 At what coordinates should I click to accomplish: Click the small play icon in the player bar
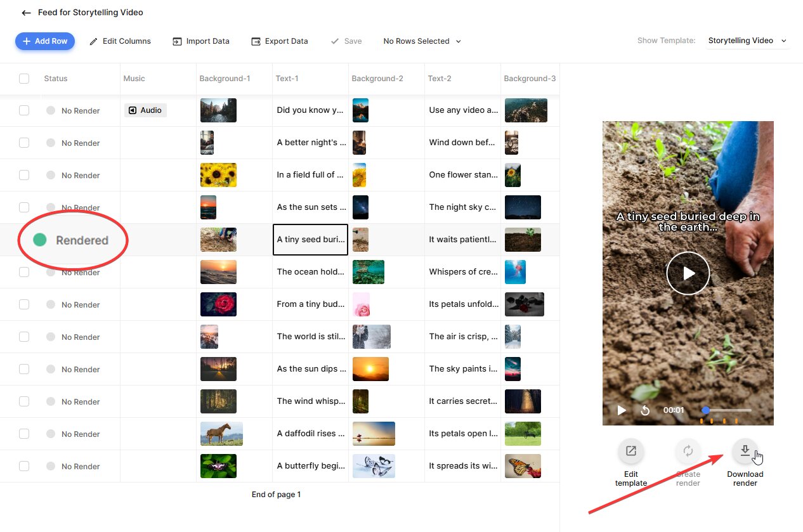622,410
